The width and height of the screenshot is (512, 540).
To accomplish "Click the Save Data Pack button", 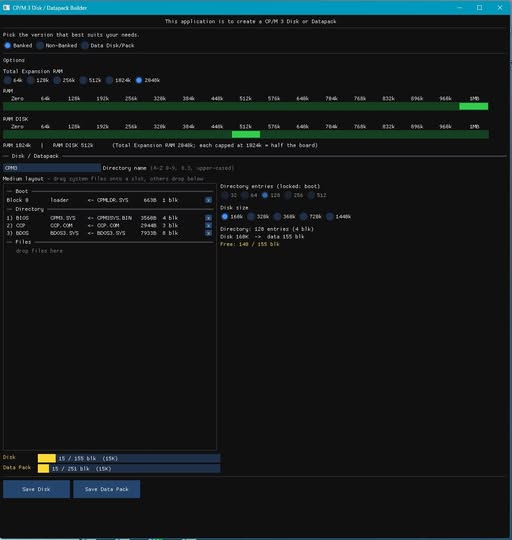I will (107, 489).
